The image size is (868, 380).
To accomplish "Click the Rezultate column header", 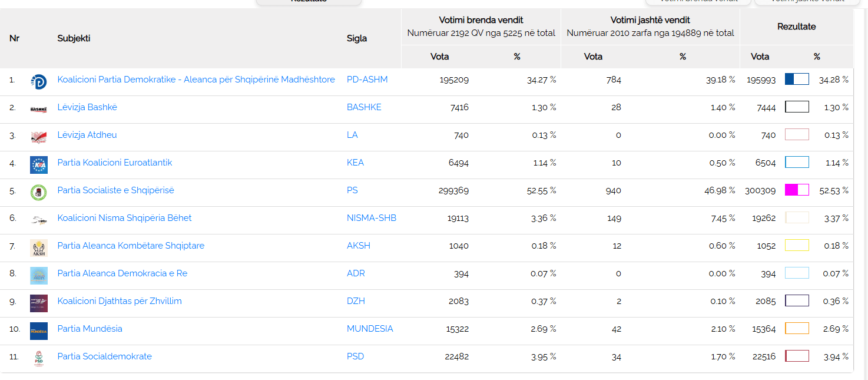I will (796, 27).
